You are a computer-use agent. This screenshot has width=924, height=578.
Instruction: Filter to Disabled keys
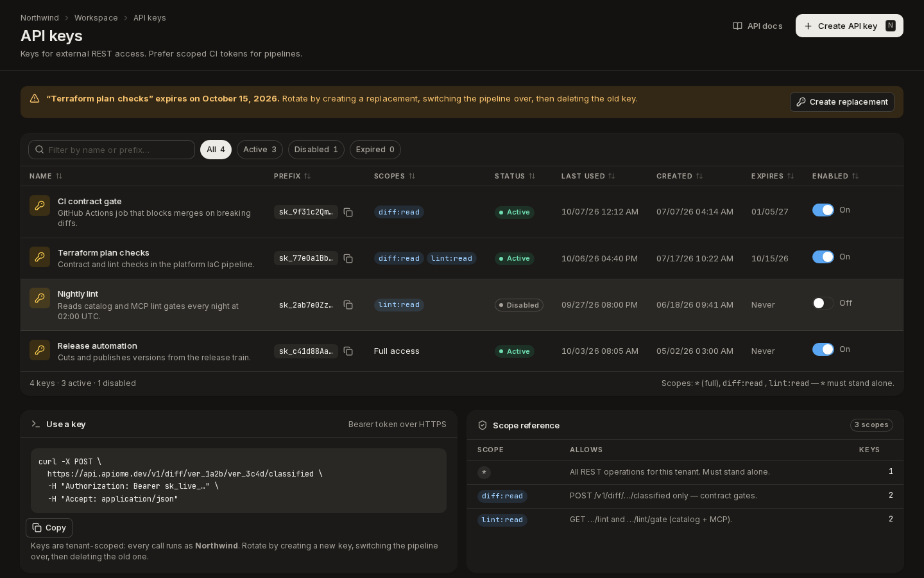point(316,150)
